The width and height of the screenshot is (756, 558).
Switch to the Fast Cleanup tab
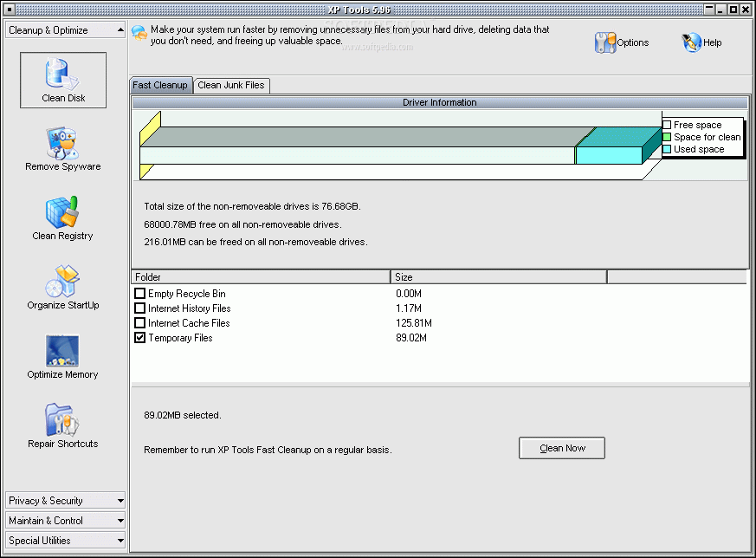160,86
